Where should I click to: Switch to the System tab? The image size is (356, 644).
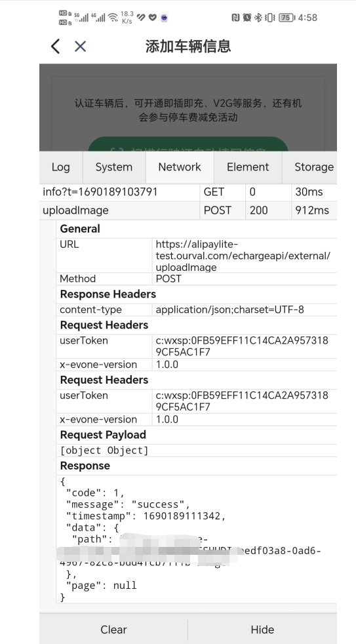click(x=113, y=167)
